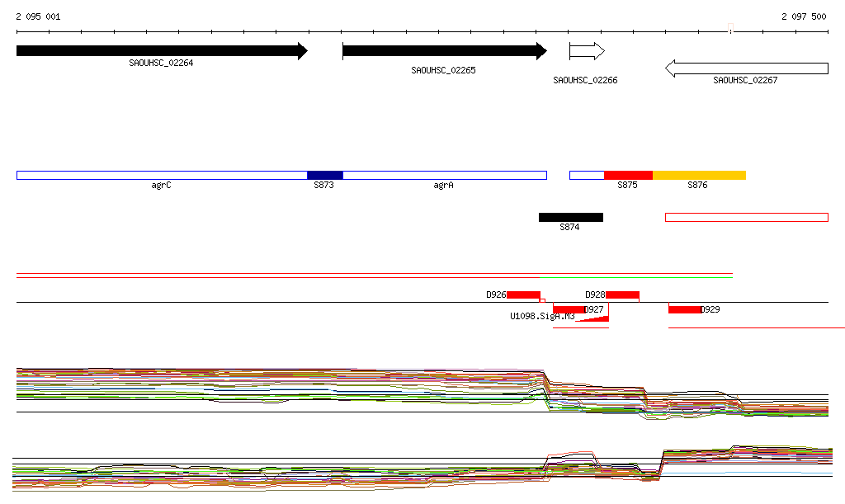Click the small white SAOUHSC_02266 arrow

(x=587, y=52)
